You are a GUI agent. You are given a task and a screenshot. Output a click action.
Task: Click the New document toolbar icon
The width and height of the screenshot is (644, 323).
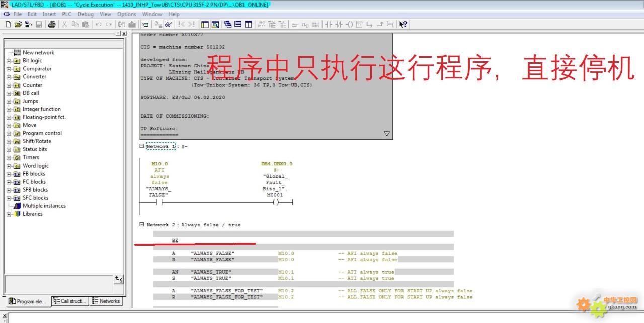(x=8, y=24)
